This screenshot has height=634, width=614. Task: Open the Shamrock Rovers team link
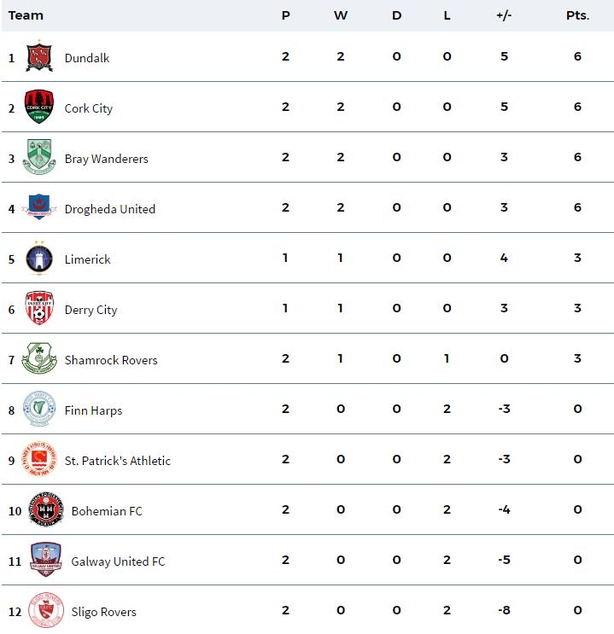click(111, 360)
